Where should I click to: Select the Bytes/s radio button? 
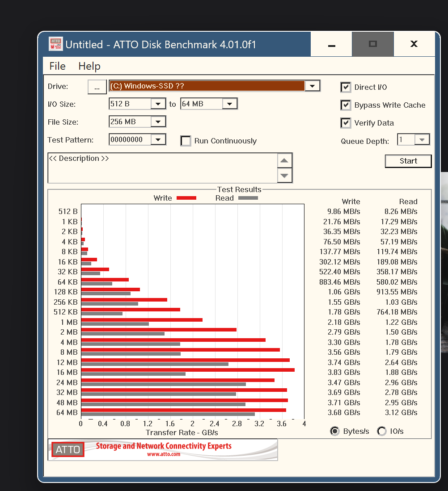click(334, 431)
